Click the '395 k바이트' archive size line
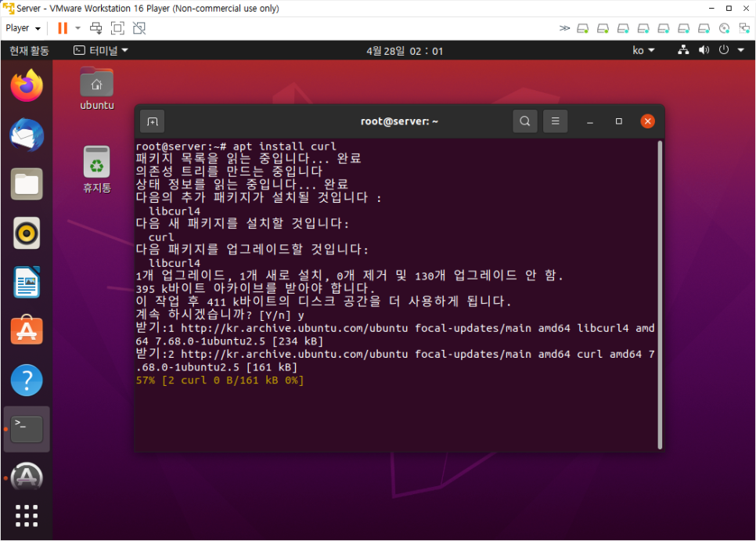The width and height of the screenshot is (756, 541). coord(256,289)
